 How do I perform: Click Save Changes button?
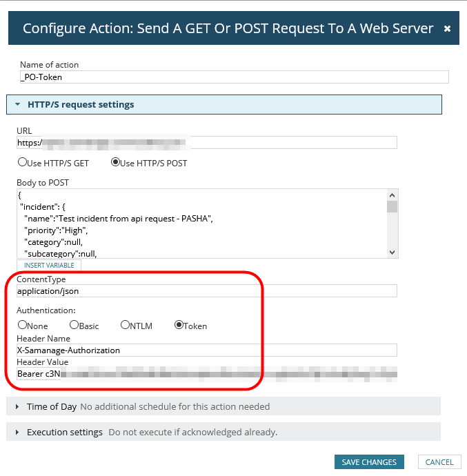point(369,462)
